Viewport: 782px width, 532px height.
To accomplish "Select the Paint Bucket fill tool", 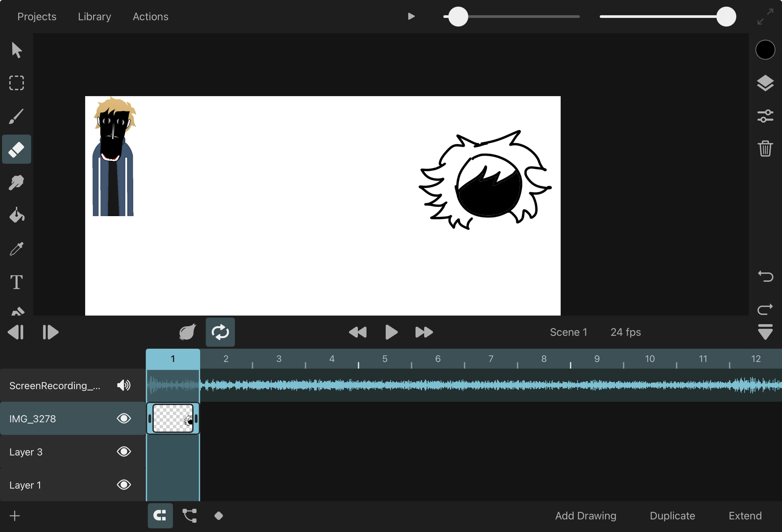I will (x=16, y=215).
